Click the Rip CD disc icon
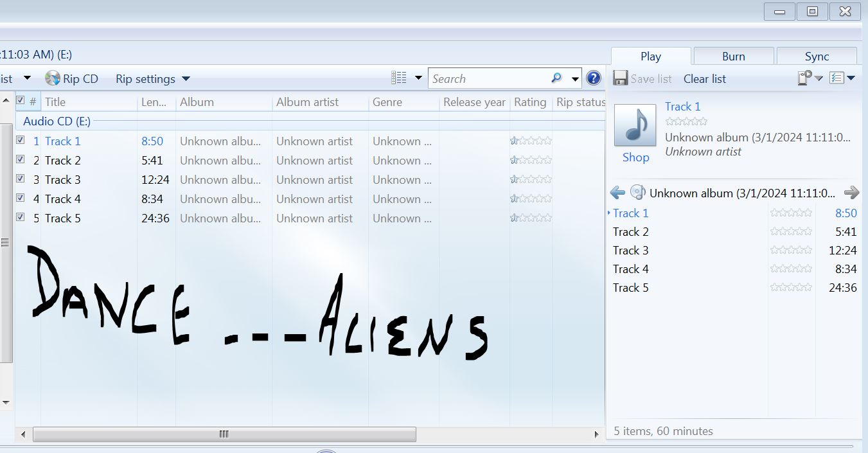 (53, 78)
